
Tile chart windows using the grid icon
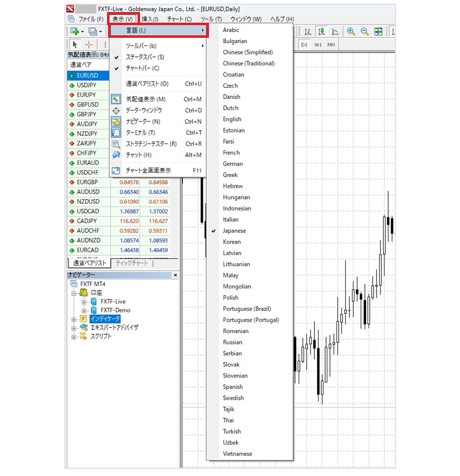click(x=378, y=32)
